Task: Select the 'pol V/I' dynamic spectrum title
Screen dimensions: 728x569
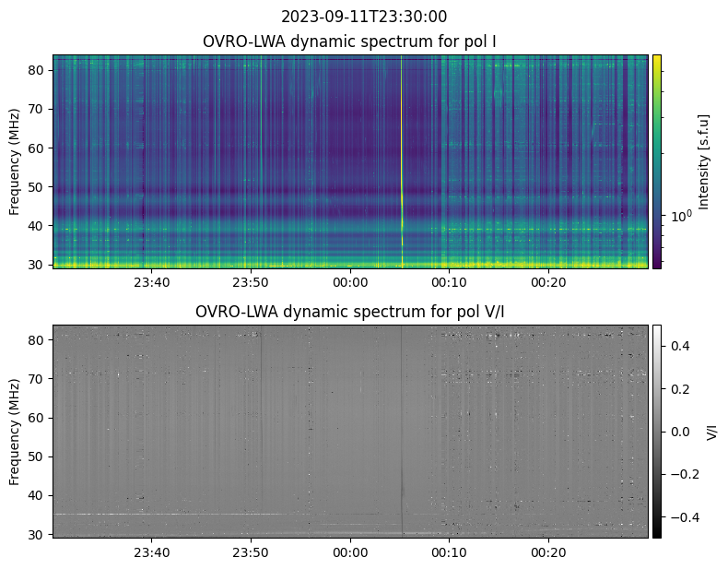Action: pos(350,312)
